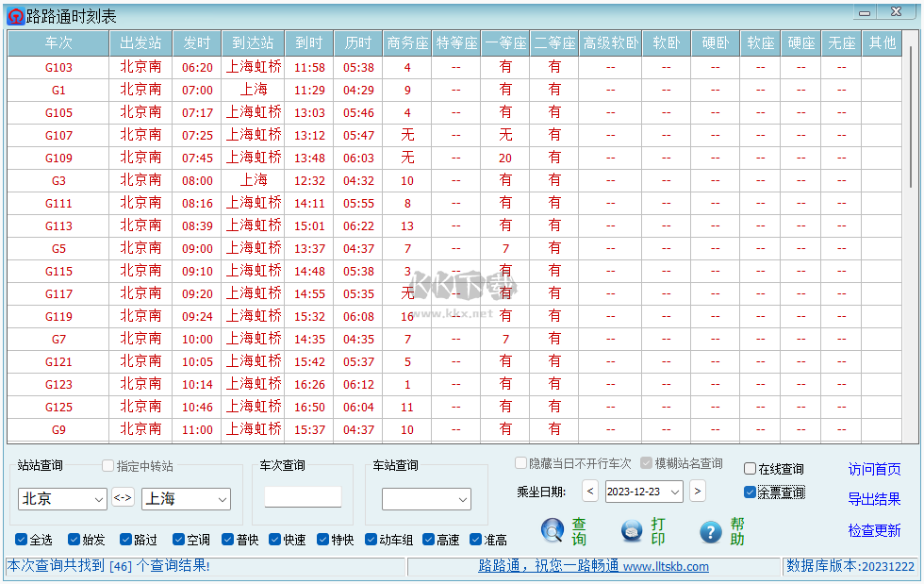Click the right arrow to advance travel date
This screenshot has width=924, height=584.
coord(697,492)
